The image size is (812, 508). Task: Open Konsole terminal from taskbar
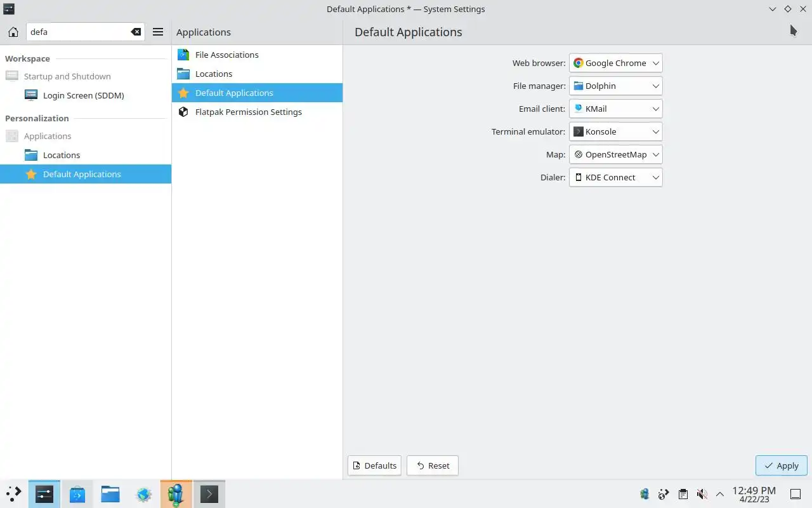(209, 494)
